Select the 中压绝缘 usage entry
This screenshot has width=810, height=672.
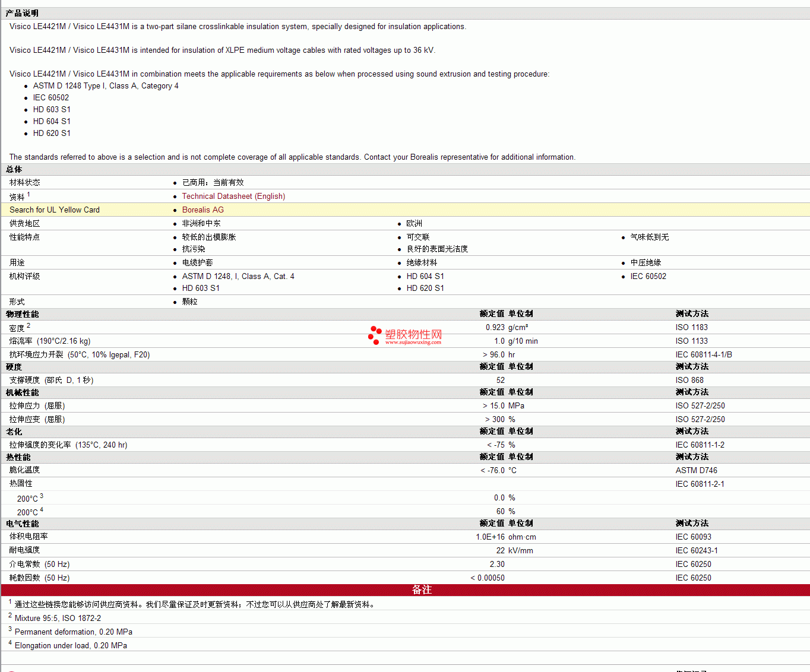tap(646, 263)
